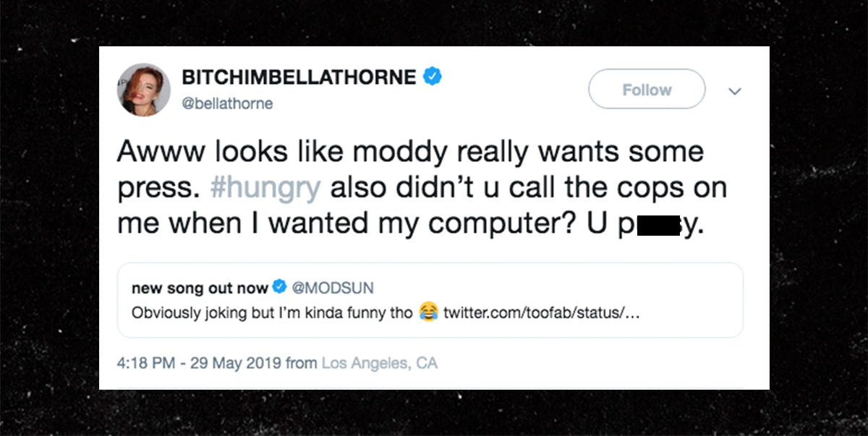Click the Obviously joking quoted tweet text
The height and width of the screenshot is (436, 868).
coord(272,314)
